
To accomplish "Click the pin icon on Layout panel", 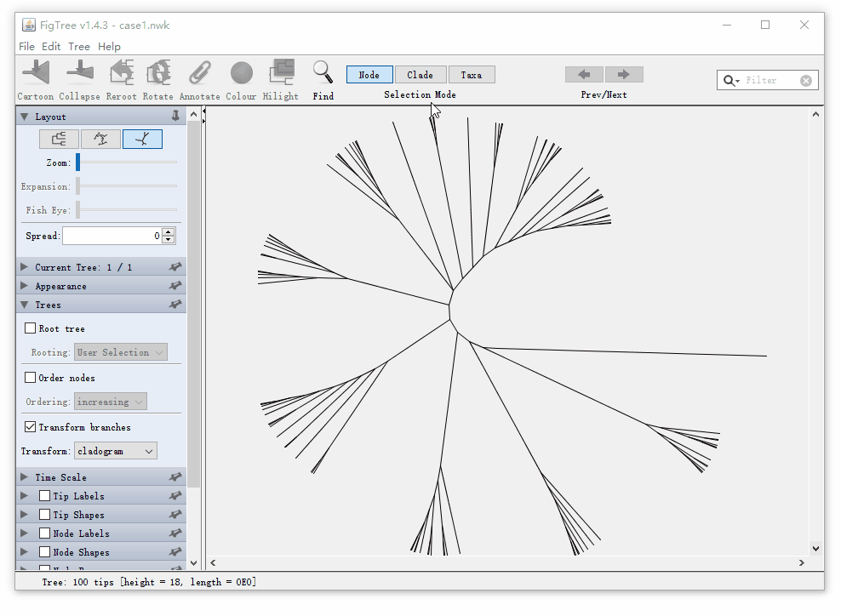I will click(174, 116).
